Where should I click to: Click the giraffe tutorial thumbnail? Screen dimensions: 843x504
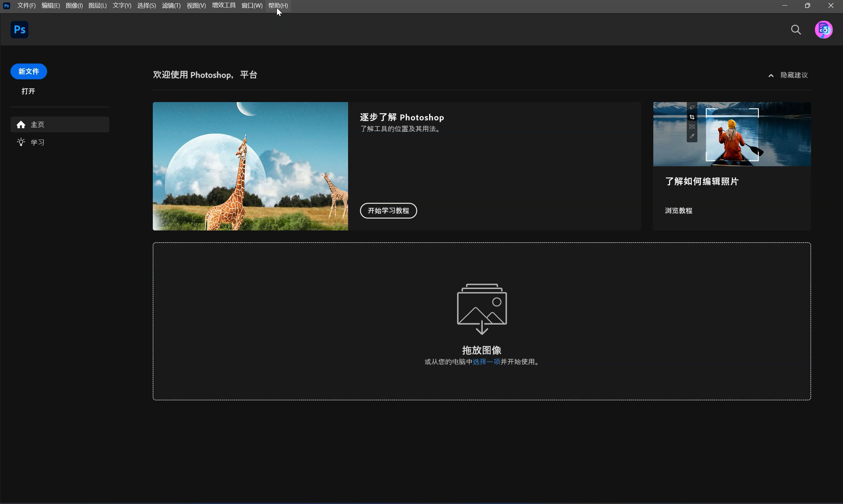click(250, 166)
